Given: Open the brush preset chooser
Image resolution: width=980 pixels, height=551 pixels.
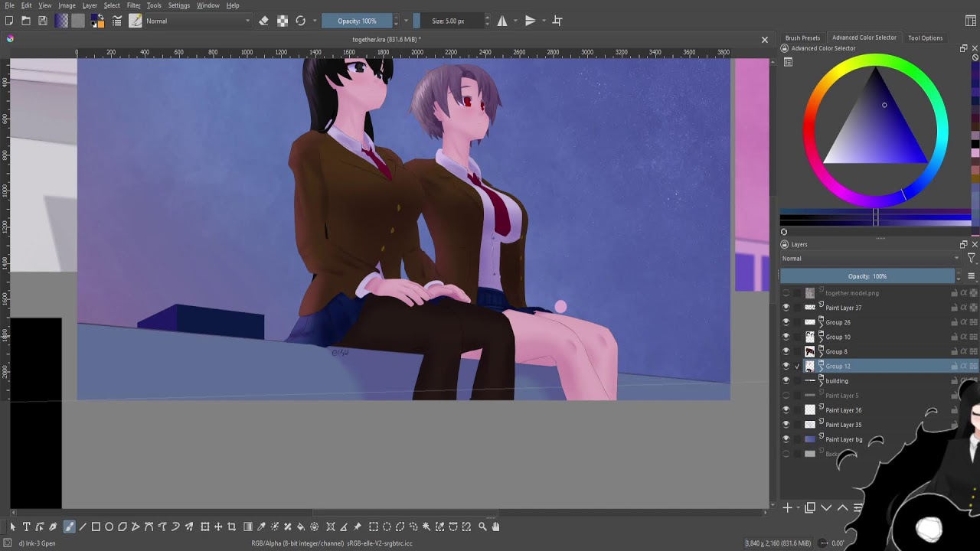Looking at the screenshot, I should (136, 21).
